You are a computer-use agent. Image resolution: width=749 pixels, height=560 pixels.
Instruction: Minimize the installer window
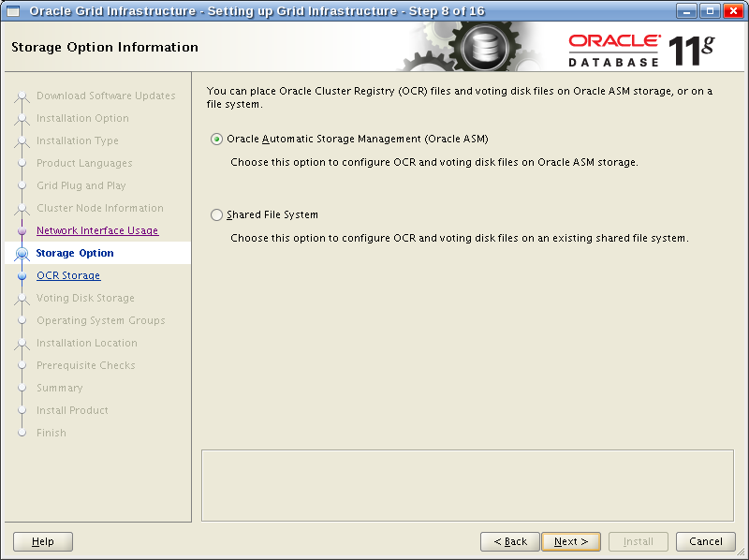[x=686, y=10]
